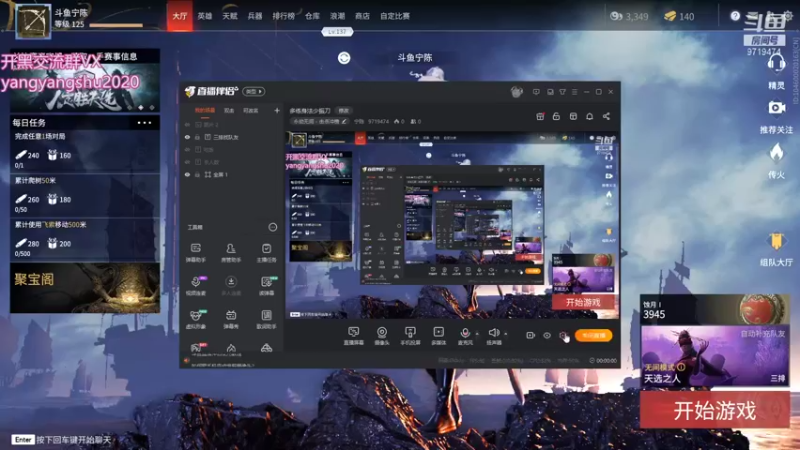Click orange start-streaming button in streaming app
Screen dimensions: 800x450
(x=593, y=335)
